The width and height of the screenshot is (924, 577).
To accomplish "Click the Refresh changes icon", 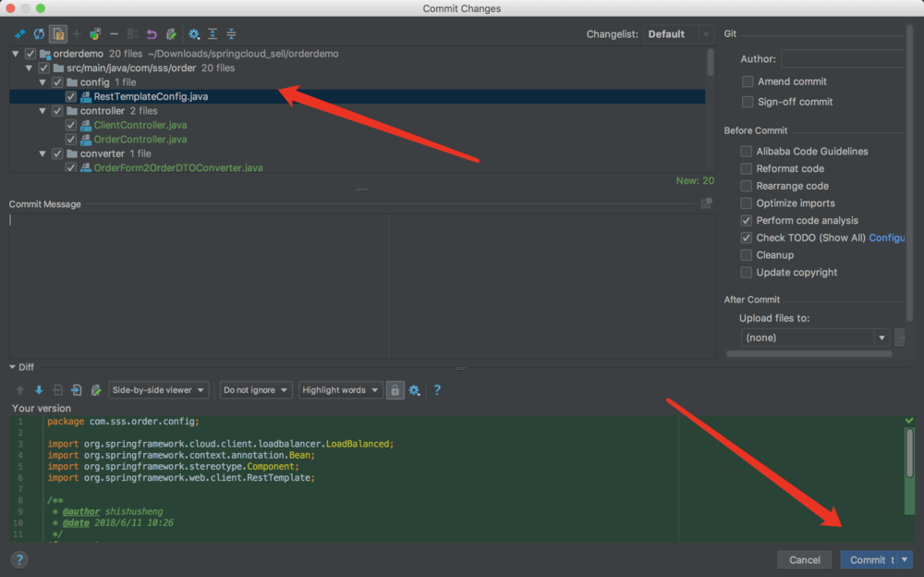I will [x=39, y=34].
